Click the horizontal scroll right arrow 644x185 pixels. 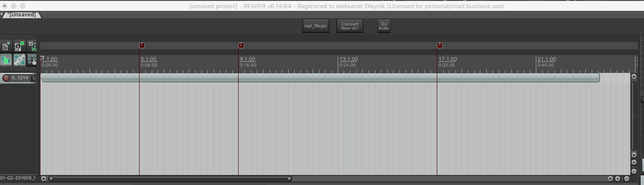point(611,179)
